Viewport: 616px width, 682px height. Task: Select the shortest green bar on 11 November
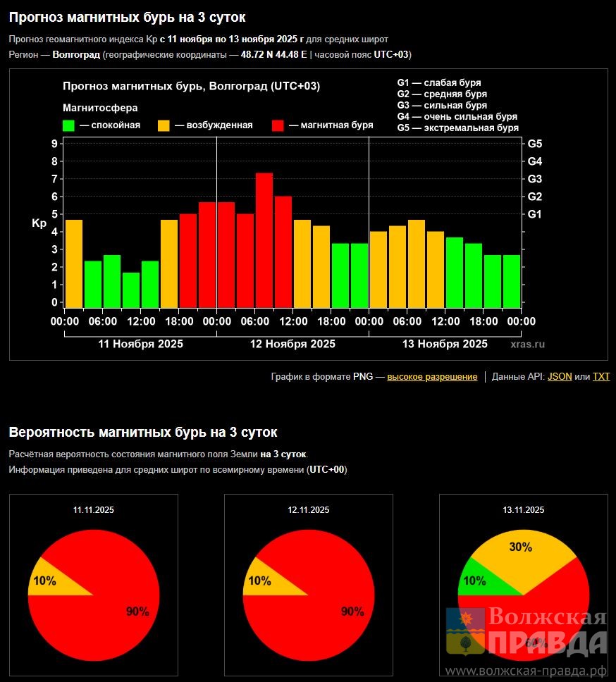(130, 290)
